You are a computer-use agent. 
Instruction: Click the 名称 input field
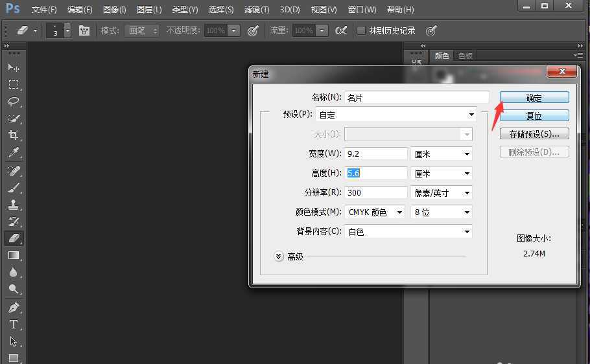pyautogui.click(x=416, y=97)
